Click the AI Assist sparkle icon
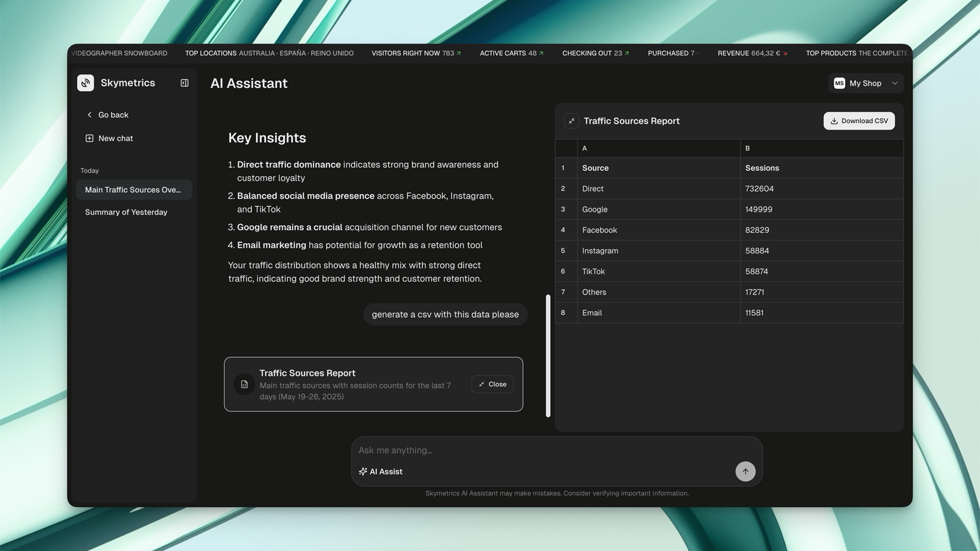The height and width of the screenshot is (551, 980). pos(363,471)
